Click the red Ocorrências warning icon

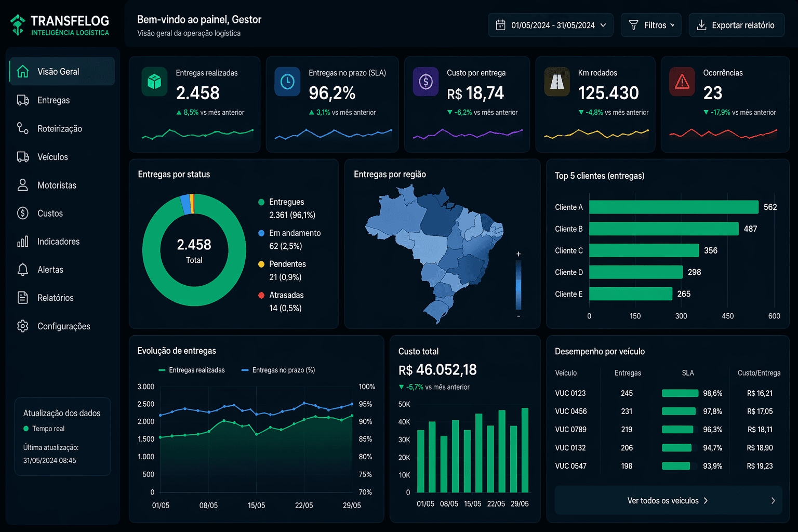pos(682,82)
